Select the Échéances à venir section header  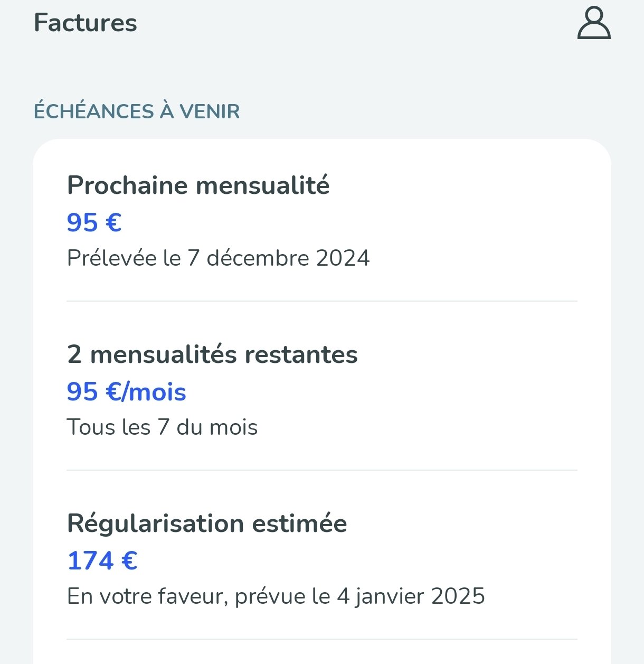pyautogui.click(x=137, y=111)
